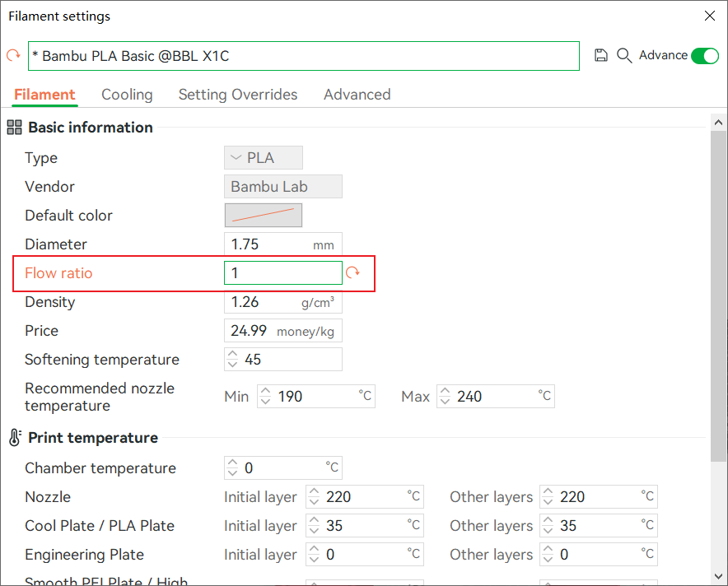Screen dimensions: 728x586
Task: Click the Engineering Plate label
Action: click(84, 555)
